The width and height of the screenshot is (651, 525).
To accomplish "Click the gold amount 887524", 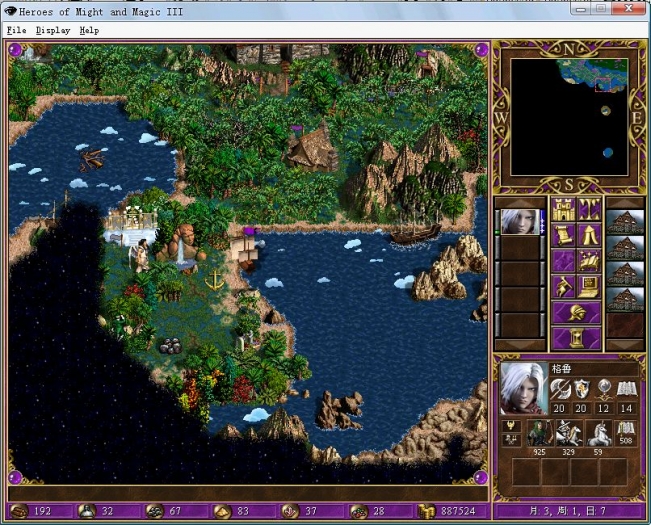I will (458, 511).
